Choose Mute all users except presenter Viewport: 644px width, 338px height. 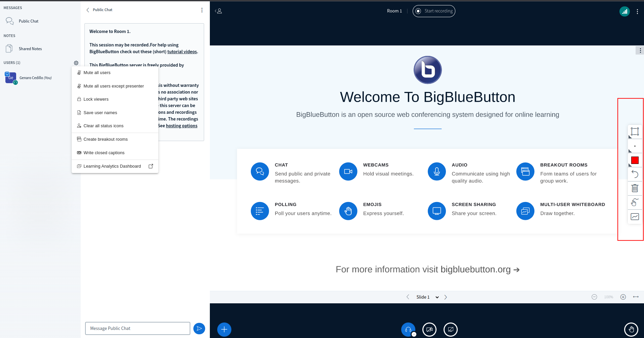click(x=115, y=86)
